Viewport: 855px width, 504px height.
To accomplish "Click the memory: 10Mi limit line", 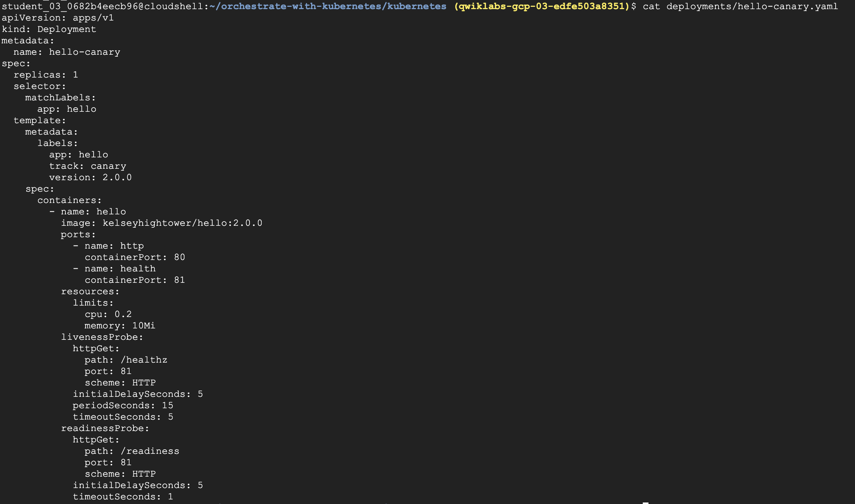I will tap(120, 326).
